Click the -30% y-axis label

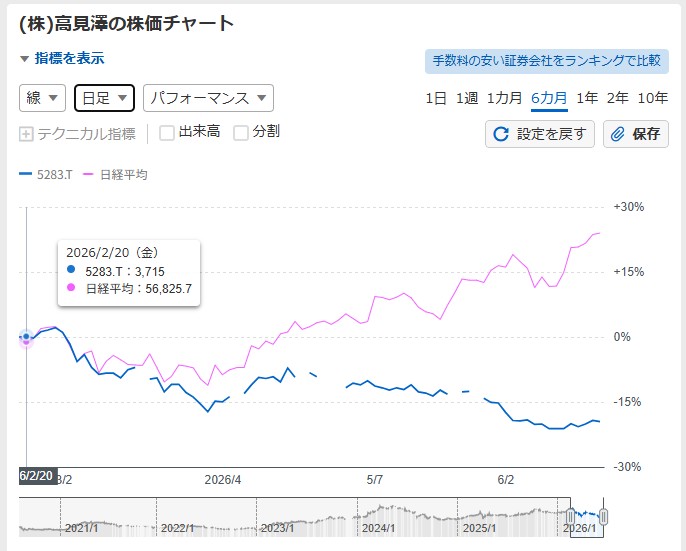627,467
